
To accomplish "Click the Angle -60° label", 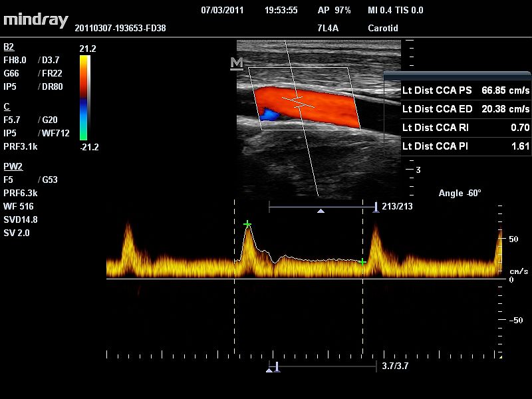I will point(460,194).
